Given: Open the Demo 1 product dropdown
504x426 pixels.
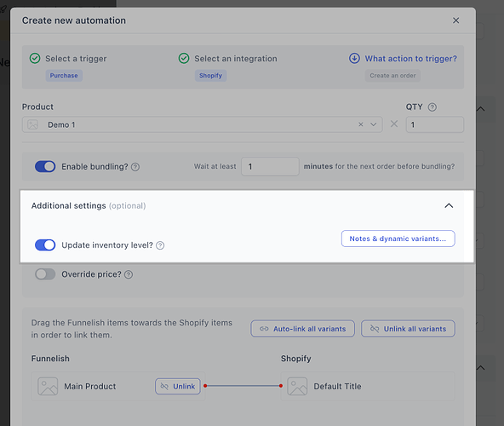Looking at the screenshot, I should coord(373,124).
